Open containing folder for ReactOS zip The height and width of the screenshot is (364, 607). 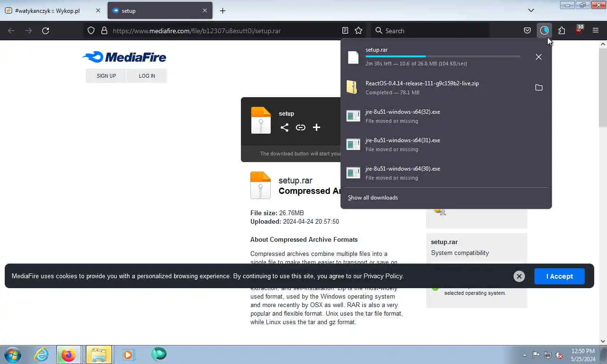(x=539, y=88)
